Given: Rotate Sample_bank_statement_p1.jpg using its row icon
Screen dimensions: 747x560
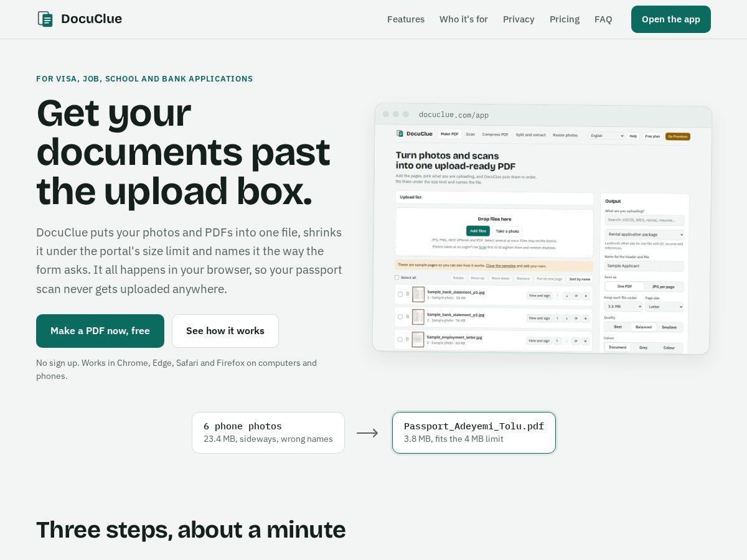Looking at the screenshot, I should pos(576,296).
